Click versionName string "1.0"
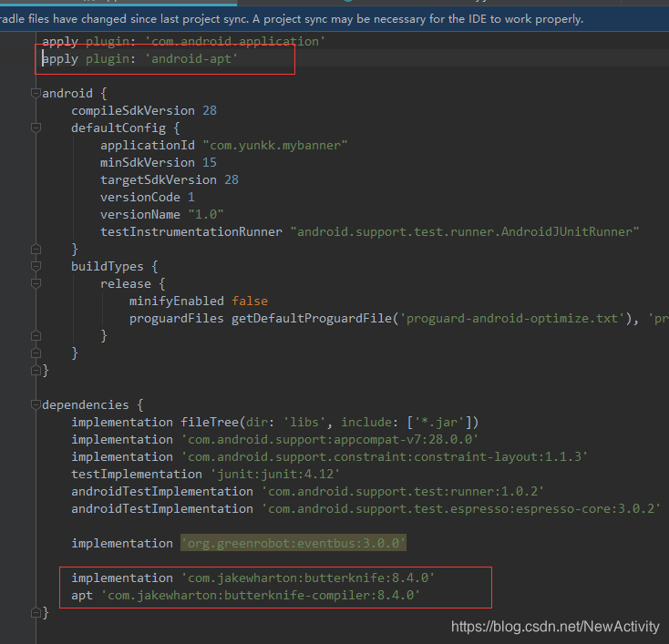 206,214
